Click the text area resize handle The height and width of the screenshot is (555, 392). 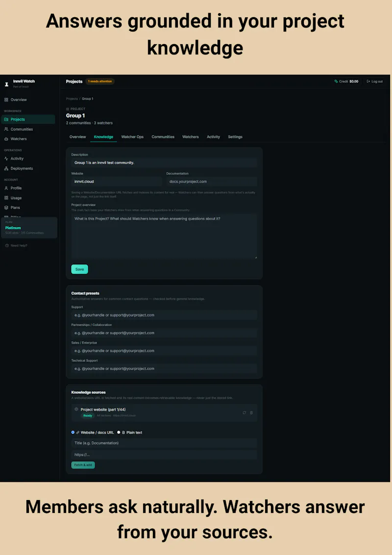click(x=255, y=257)
